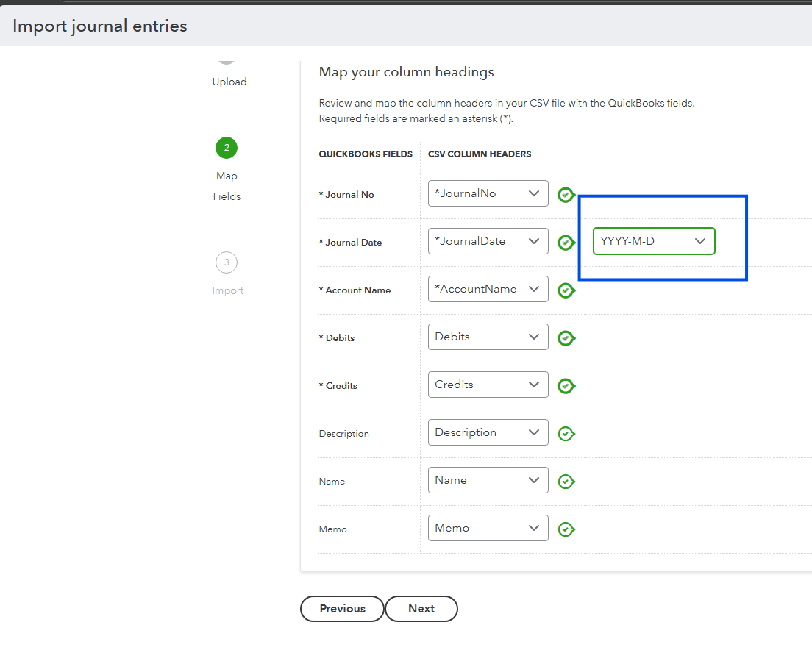Image resolution: width=812 pixels, height=661 pixels.
Task: Click the Next button to continue import
Action: (421, 609)
